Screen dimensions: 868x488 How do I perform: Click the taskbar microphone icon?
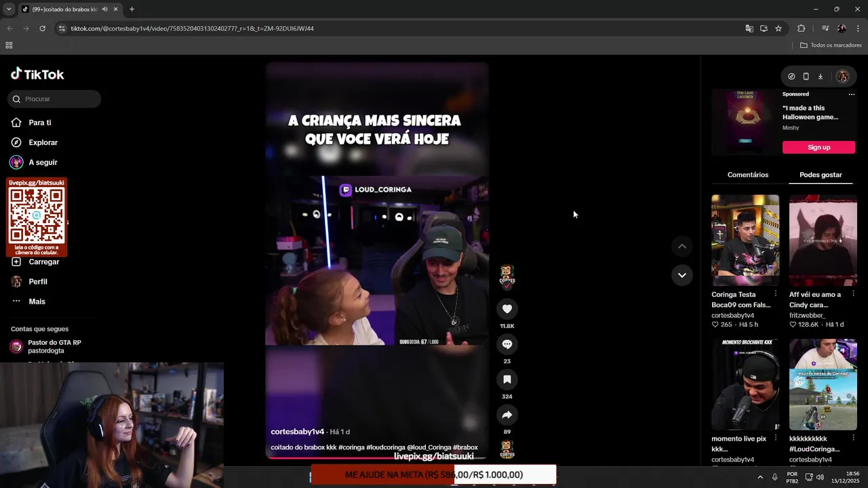pyautogui.click(x=774, y=477)
